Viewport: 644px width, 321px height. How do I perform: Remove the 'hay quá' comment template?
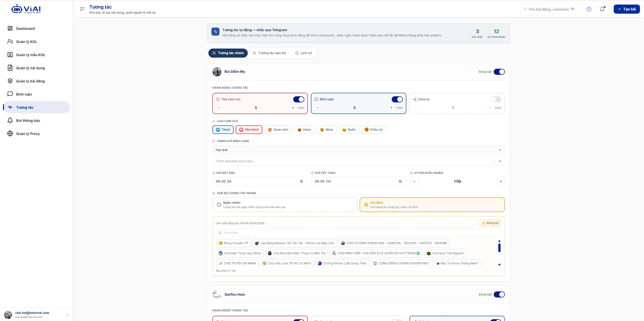tap(500, 150)
